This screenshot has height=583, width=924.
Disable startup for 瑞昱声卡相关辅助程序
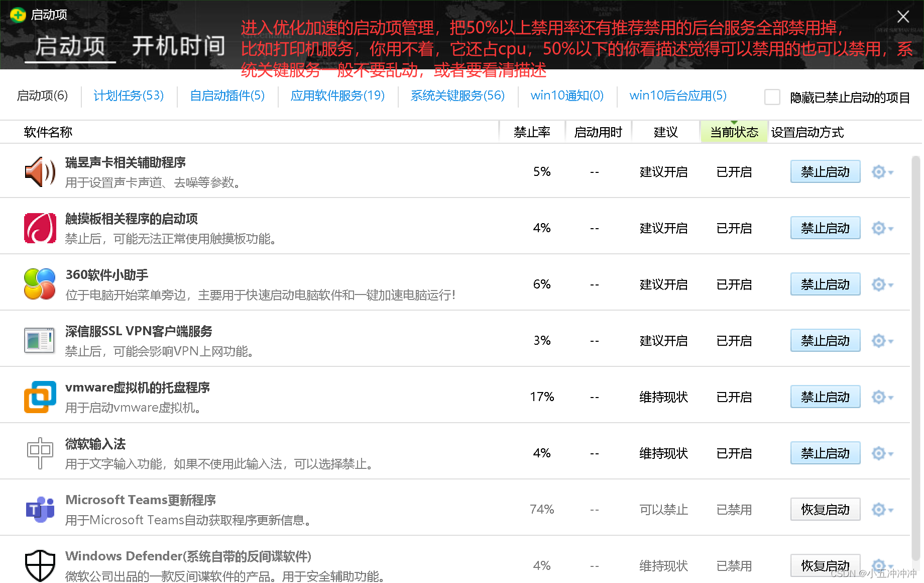coord(825,172)
